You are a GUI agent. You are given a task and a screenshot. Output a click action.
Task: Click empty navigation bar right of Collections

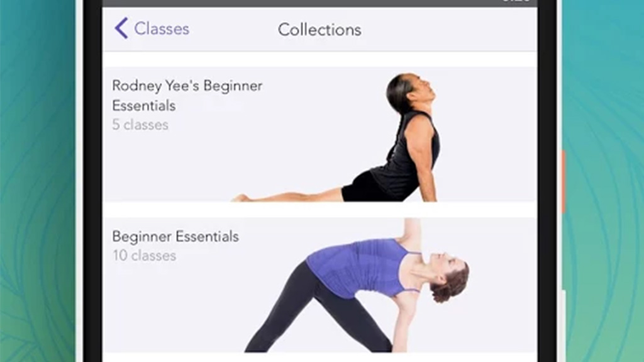[448, 30]
